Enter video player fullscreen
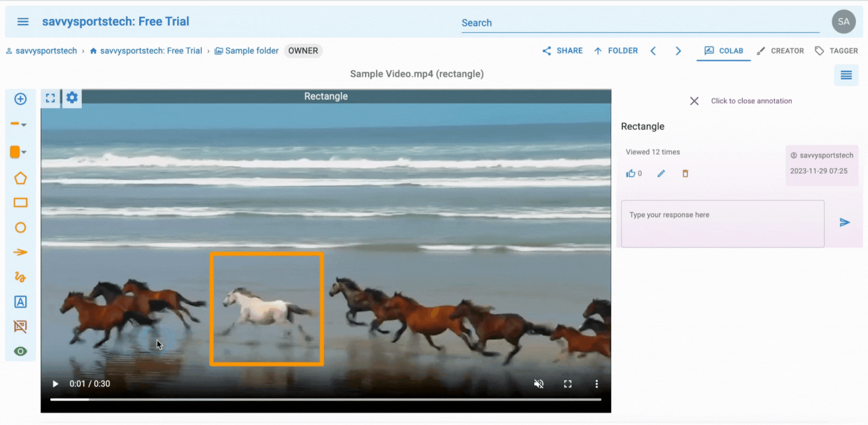This screenshot has width=868, height=425. pos(568,384)
